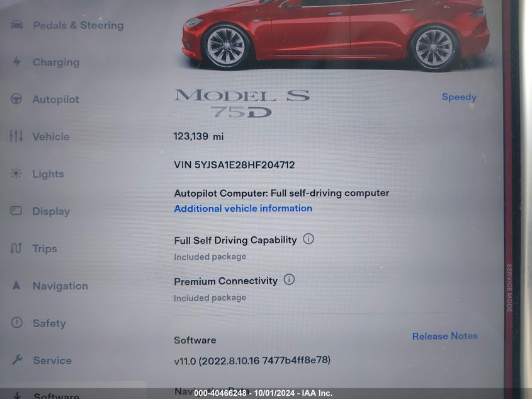
Task: Show info for Full Self Driving Capability
Action: coord(308,239)
